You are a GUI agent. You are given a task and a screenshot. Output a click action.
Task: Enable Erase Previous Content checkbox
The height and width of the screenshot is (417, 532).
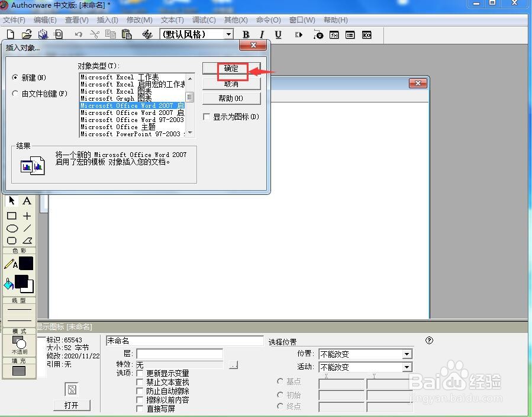click(140, 400)
